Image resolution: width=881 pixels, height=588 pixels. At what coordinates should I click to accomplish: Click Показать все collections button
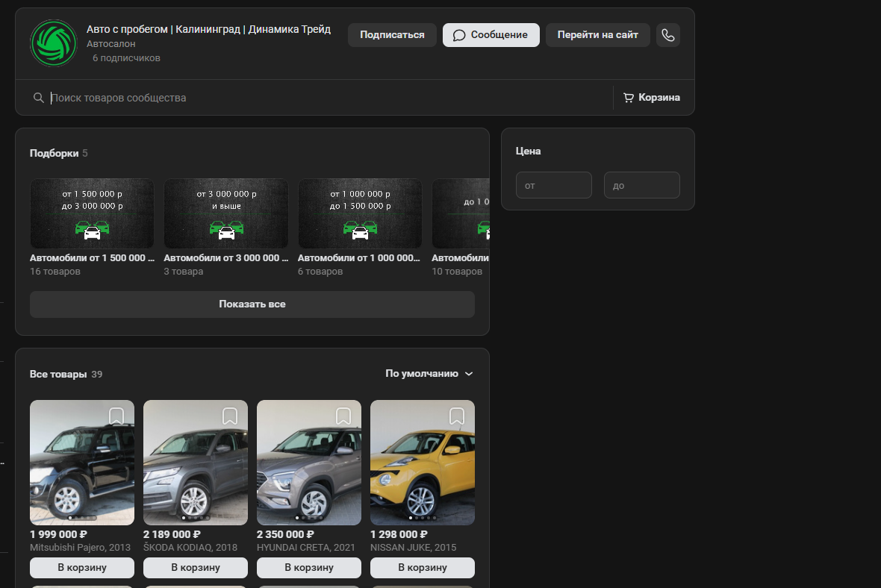pos(252,304)
